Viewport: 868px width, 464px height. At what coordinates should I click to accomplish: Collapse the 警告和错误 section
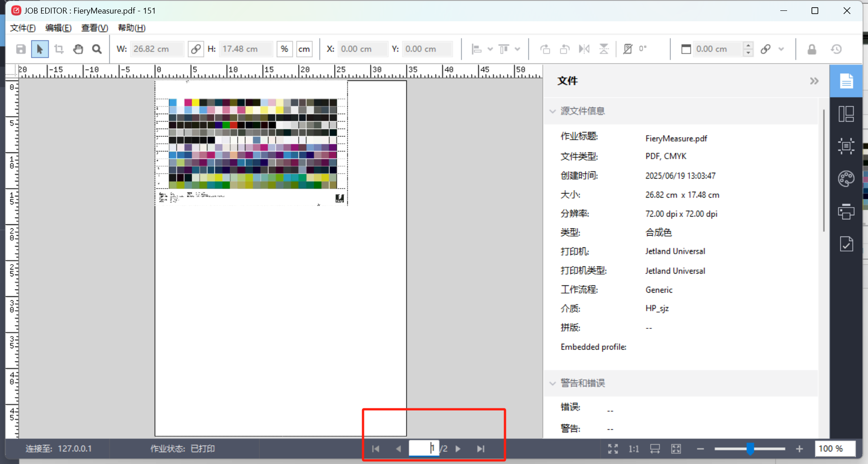tap(552, 384)
